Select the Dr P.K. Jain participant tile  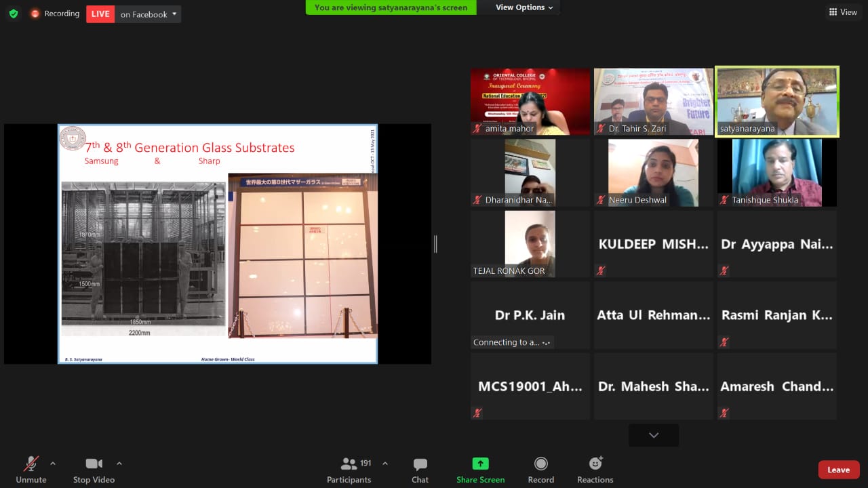[530, 315]
